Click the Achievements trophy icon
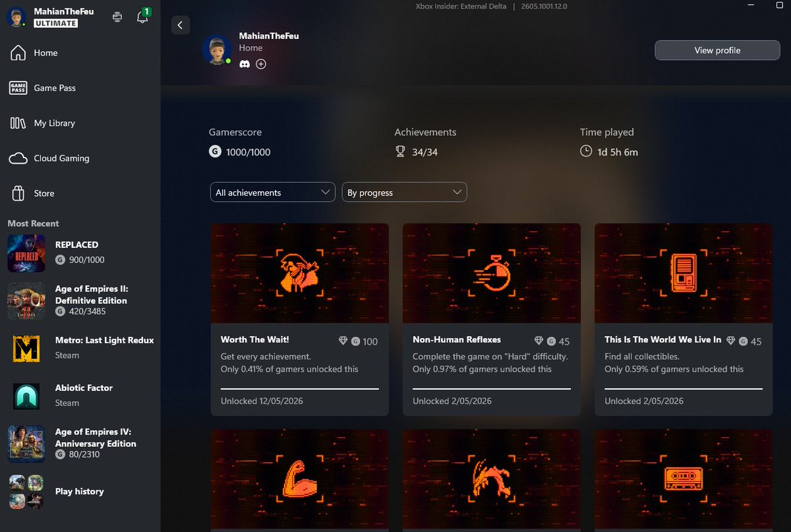791x532 pixels. pos(400,152)
